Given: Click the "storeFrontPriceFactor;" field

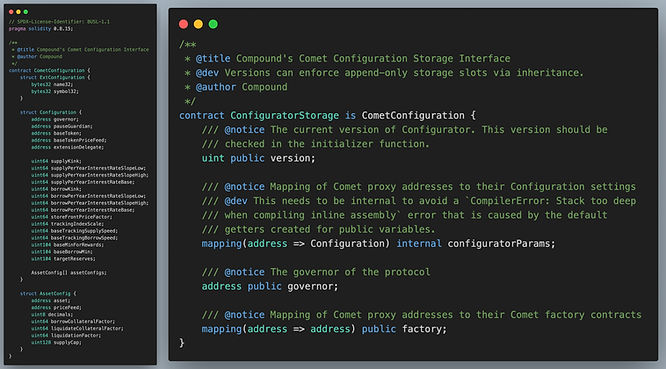Looking at the screenshot, I should point(71,217).
